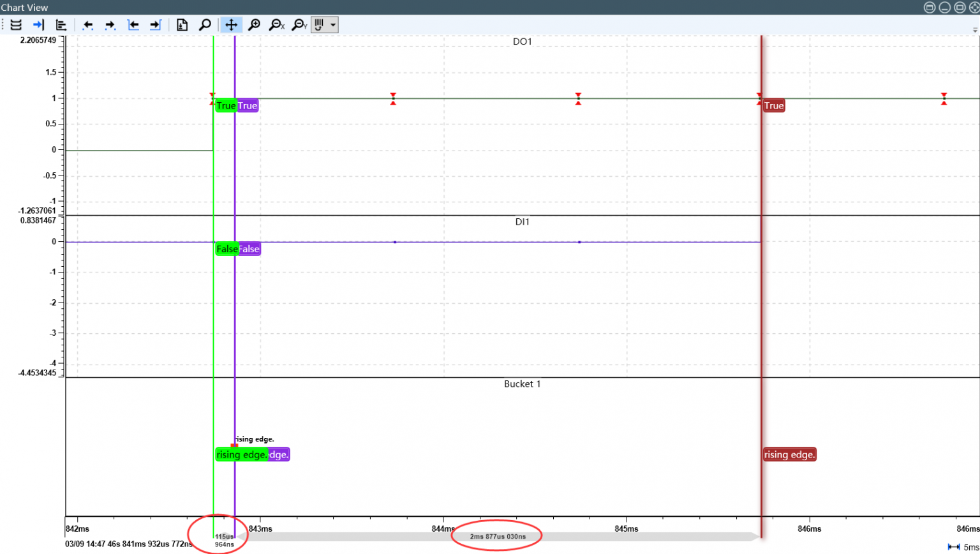Click the export chart document icon
Viewport: 980px width, 554px height.
coord(182,25)
